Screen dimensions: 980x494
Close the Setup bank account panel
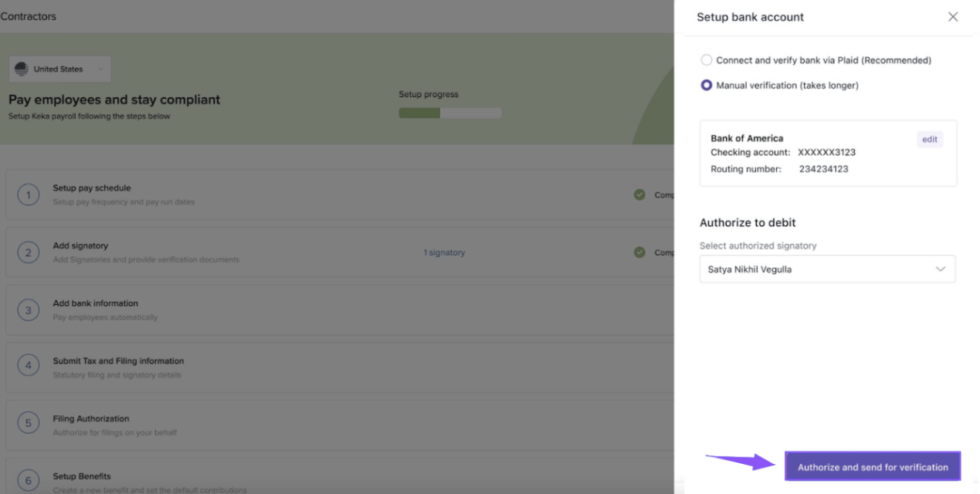952,17
